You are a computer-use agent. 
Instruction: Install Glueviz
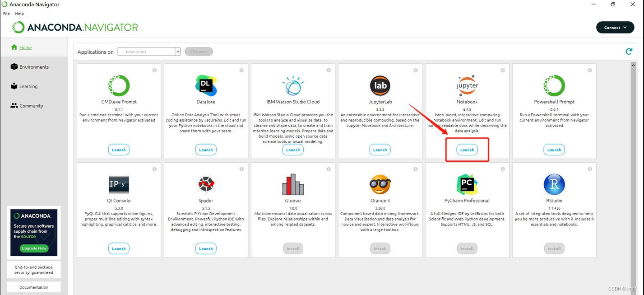point(293,248)
